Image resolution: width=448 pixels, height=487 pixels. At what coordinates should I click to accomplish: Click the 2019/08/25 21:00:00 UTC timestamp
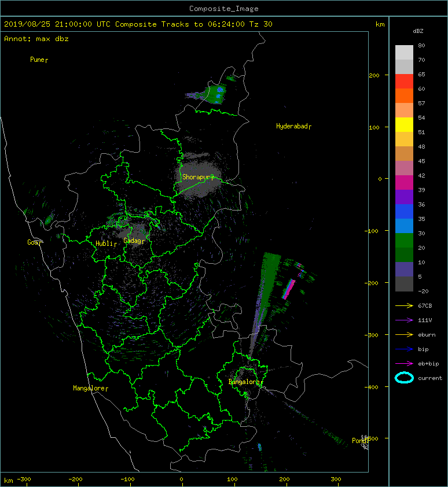57,24
